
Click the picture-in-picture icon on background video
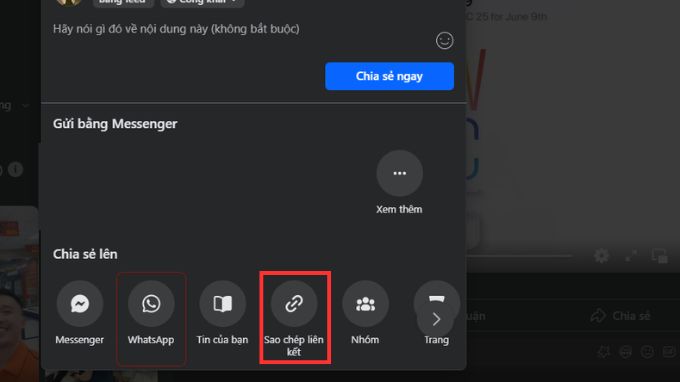[660, 256]
